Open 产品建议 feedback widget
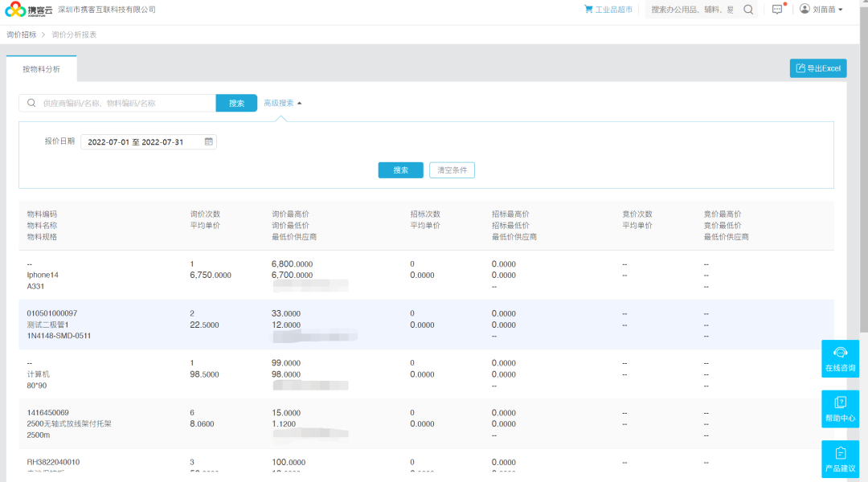This screenshot has height=482, width=868. (840, 459)
